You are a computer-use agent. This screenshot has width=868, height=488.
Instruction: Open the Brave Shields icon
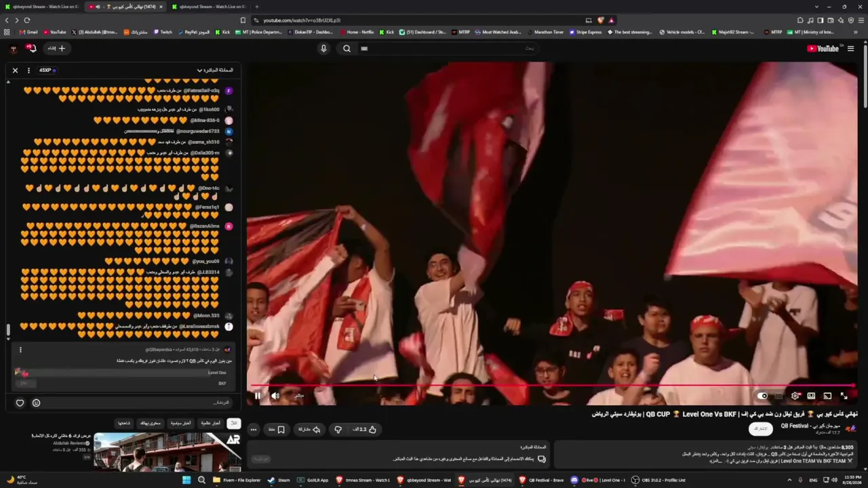tap(600, 20)
